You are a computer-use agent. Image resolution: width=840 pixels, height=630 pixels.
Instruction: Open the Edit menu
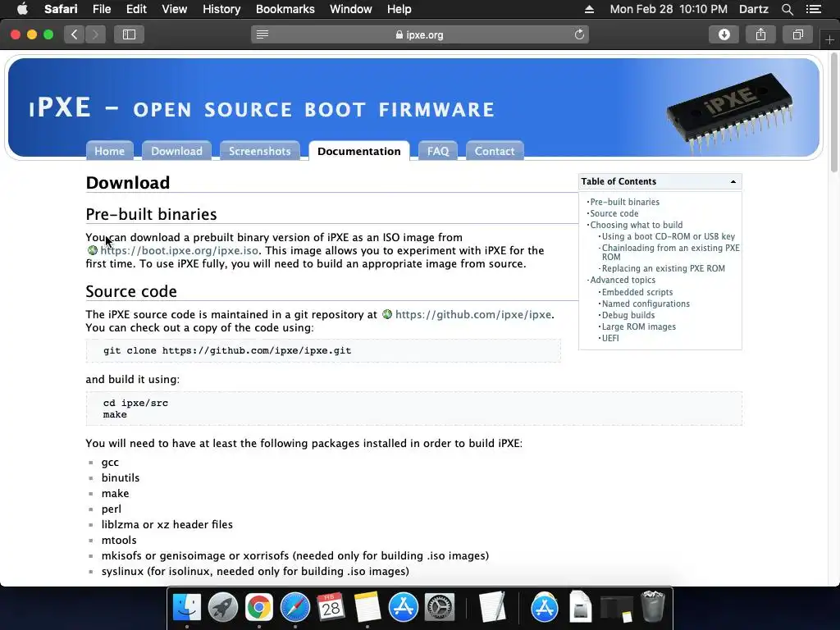point(136,9)
